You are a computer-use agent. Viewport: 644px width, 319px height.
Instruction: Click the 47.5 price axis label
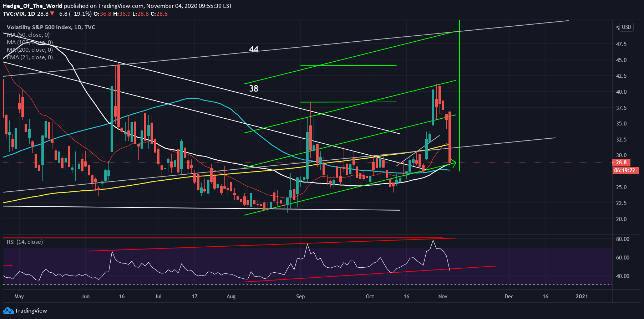point(621,44)
